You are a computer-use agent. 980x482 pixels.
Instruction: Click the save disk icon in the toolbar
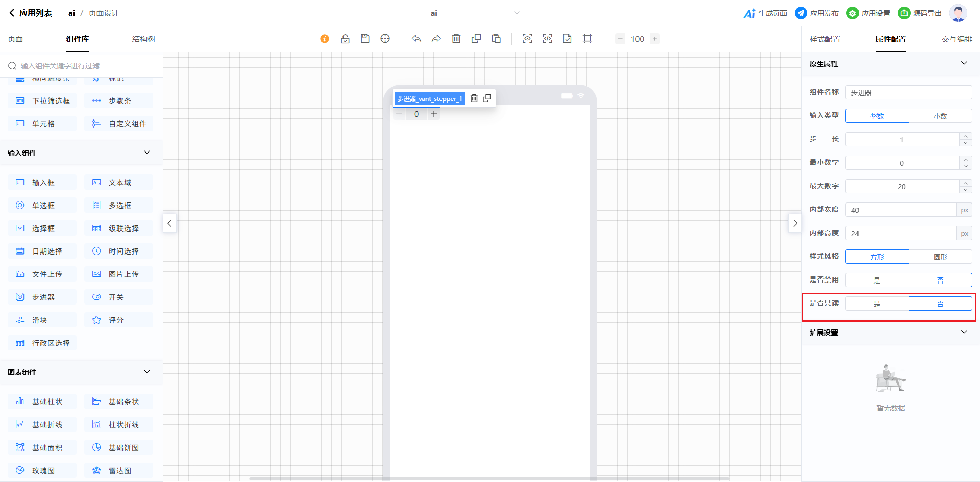(x=365, y=39)
